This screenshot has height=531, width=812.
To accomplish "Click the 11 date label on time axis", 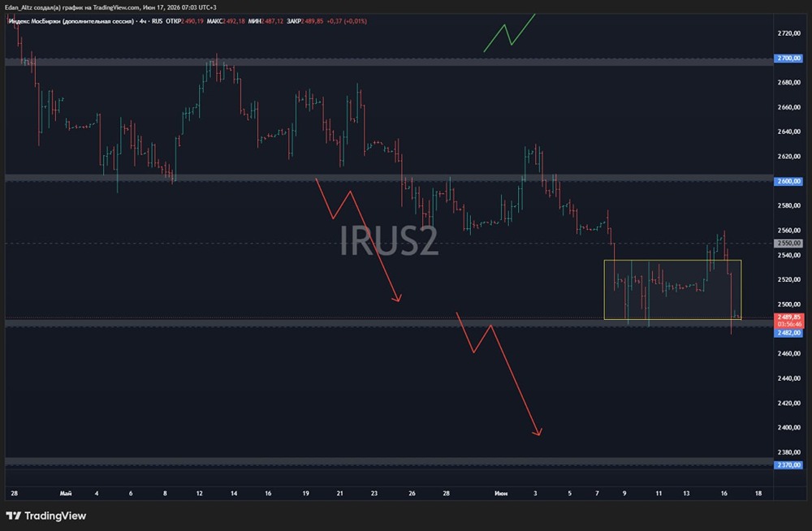I will [x=659, y=493].
